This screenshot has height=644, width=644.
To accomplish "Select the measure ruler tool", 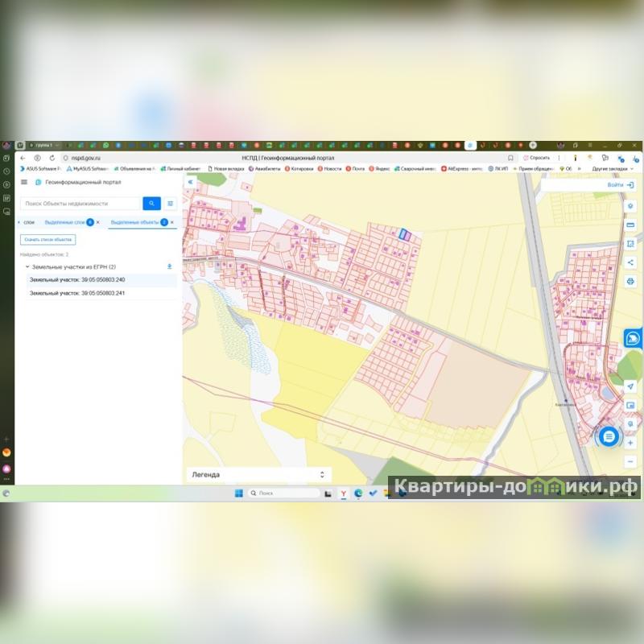I will pos(630,225).
